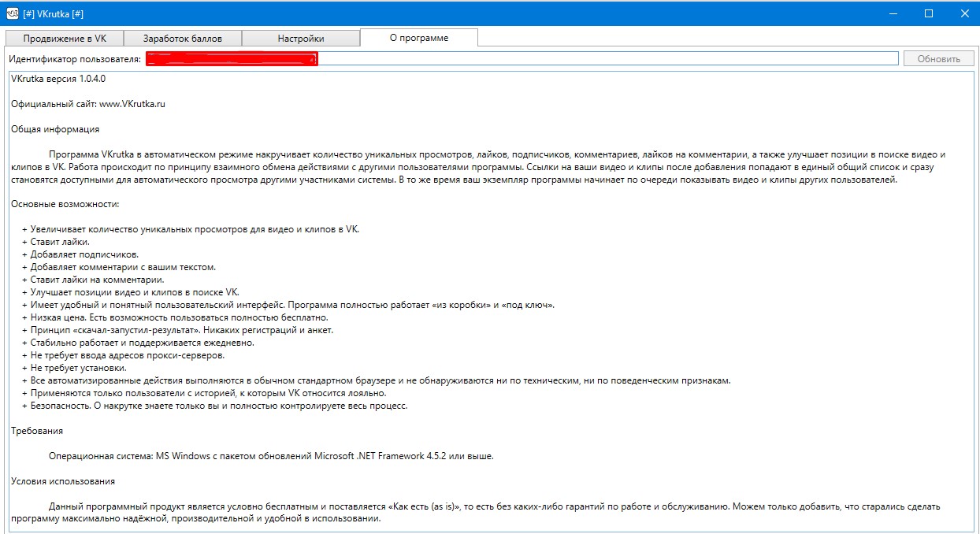
Task: Click the Применяются только пользователи с историей line
Action: coord(204,393)
